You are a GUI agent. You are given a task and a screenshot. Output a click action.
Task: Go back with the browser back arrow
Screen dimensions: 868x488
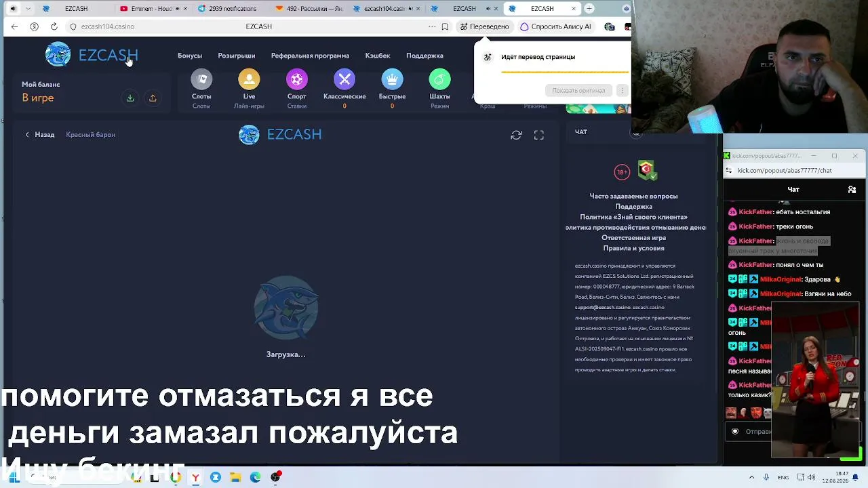click(x=14, y=26)
